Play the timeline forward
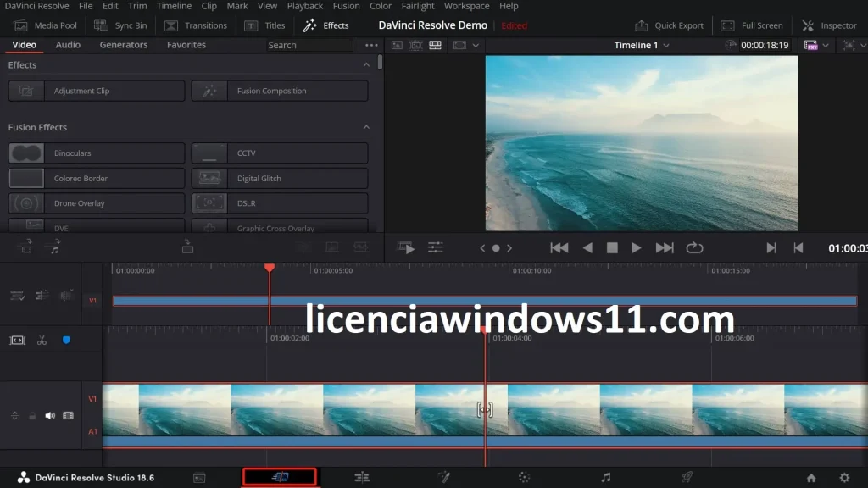The image size is (868, 488). 636,248
